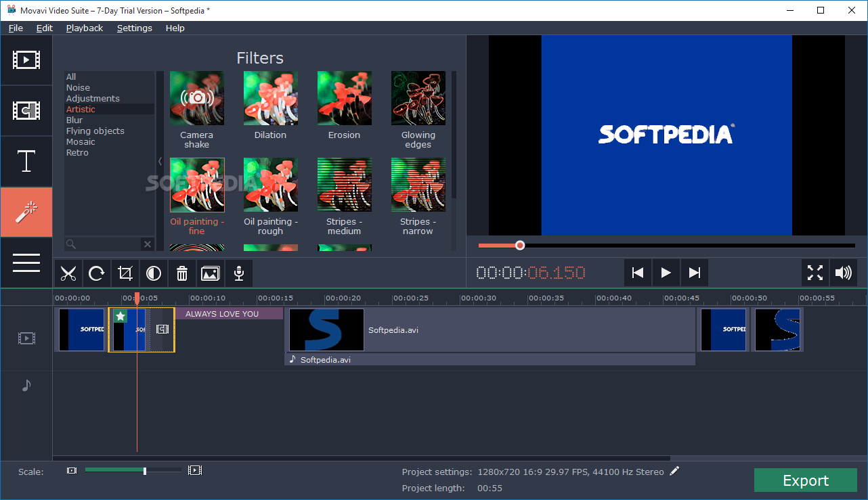Screen dimensions: 868x500
Task: Click the preview seek bar handle
Action: pyautogui.click(x=520, y=245)
